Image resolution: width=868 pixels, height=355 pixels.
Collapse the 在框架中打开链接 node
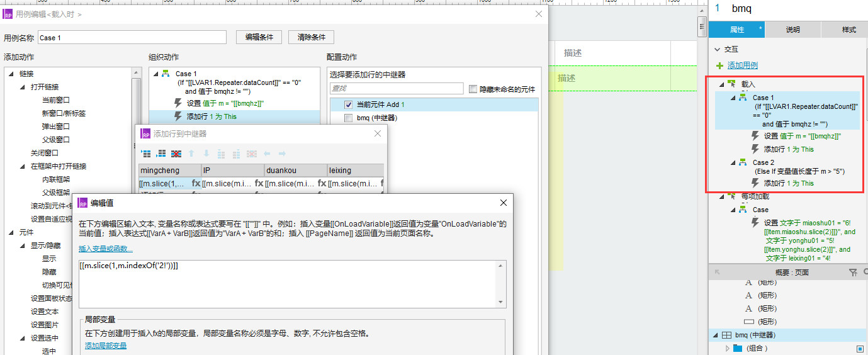coord(22,166)
